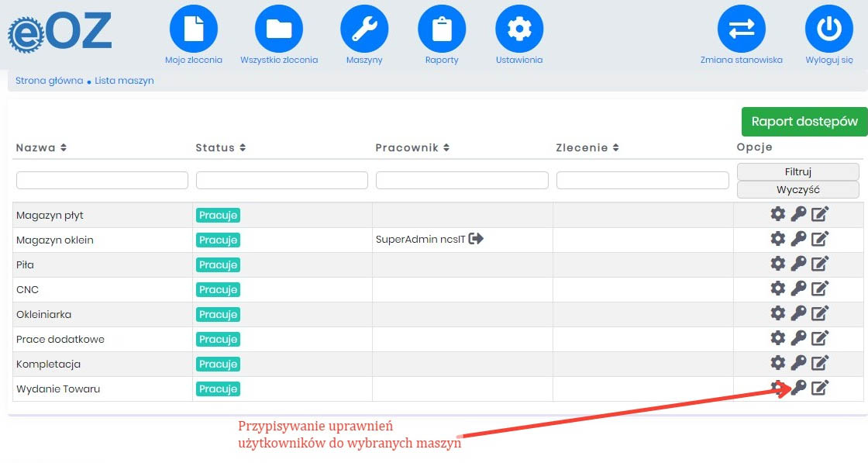Click Zmiana stanowiska swap icon
Viewport: 868px width, 463px height.
click(x=742, y=29)
